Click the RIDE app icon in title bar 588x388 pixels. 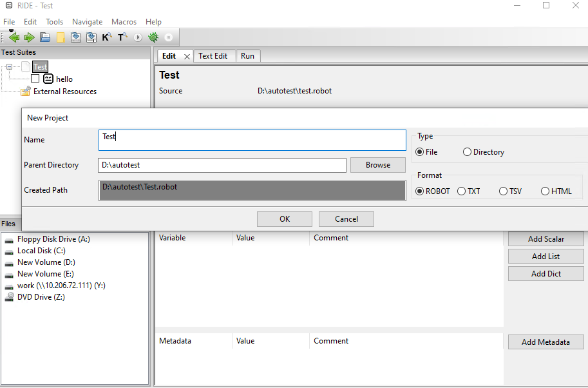9,5
